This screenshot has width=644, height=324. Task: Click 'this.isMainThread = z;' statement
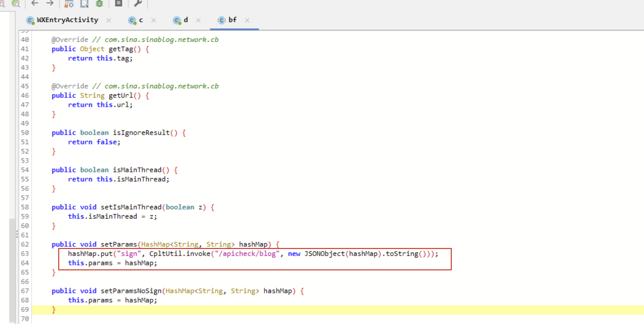coord(112,216)
